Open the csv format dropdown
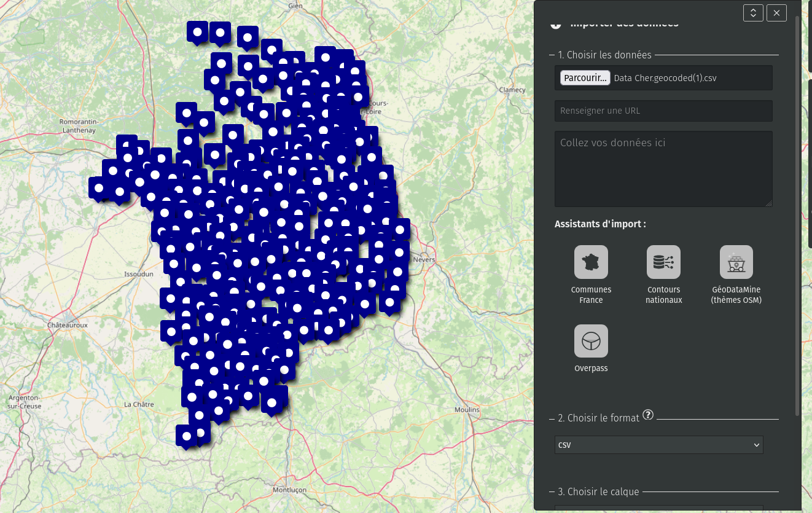812x513 pixels. 658,445
